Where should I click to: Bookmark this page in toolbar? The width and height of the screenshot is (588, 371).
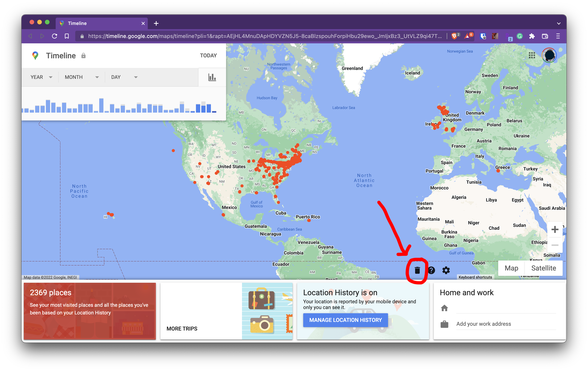point(67,36)
